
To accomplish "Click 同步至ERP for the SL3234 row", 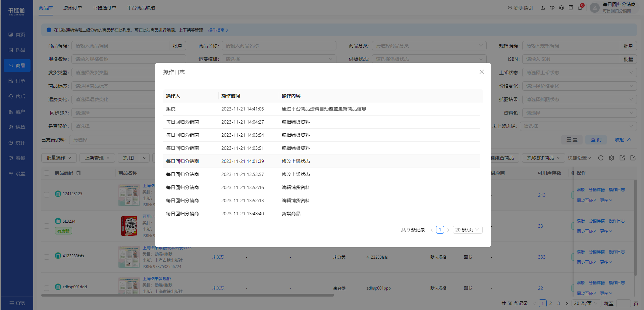I will click(586, 231).
